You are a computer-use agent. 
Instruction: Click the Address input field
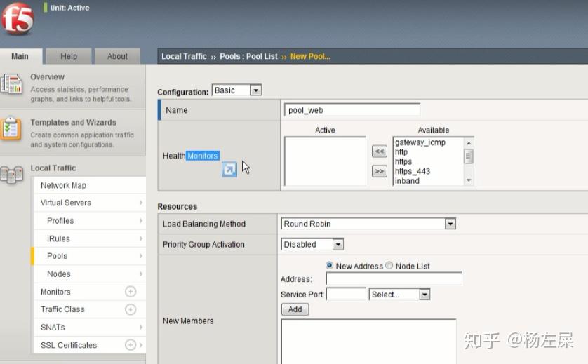tap(394, 279)
